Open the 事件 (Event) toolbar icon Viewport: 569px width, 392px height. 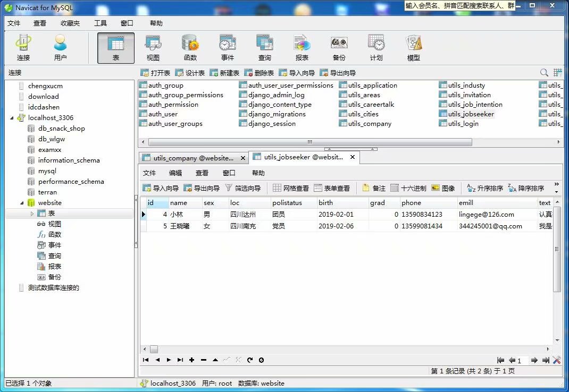click(x=228, y=47)
